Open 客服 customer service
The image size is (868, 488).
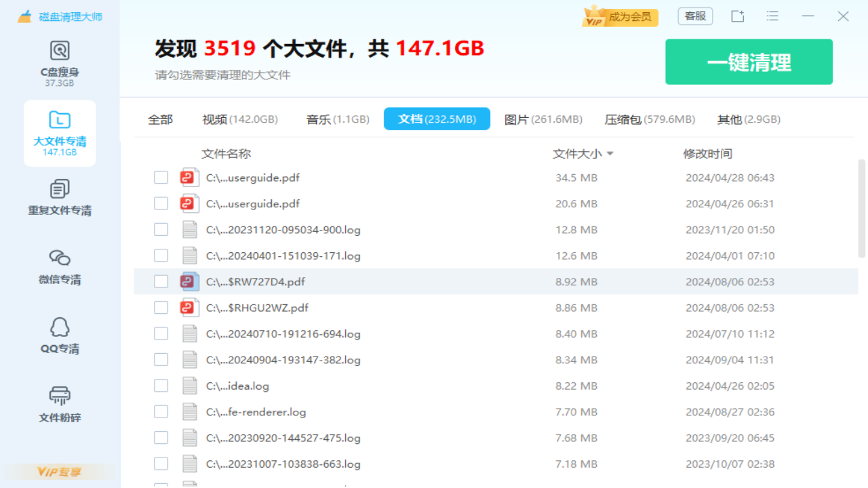point(695,16)
